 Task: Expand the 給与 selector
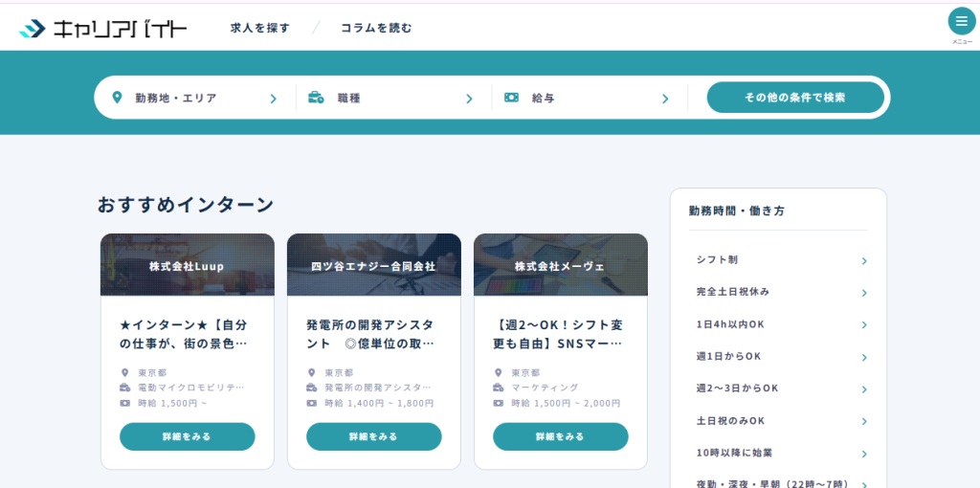coord(589,98)
